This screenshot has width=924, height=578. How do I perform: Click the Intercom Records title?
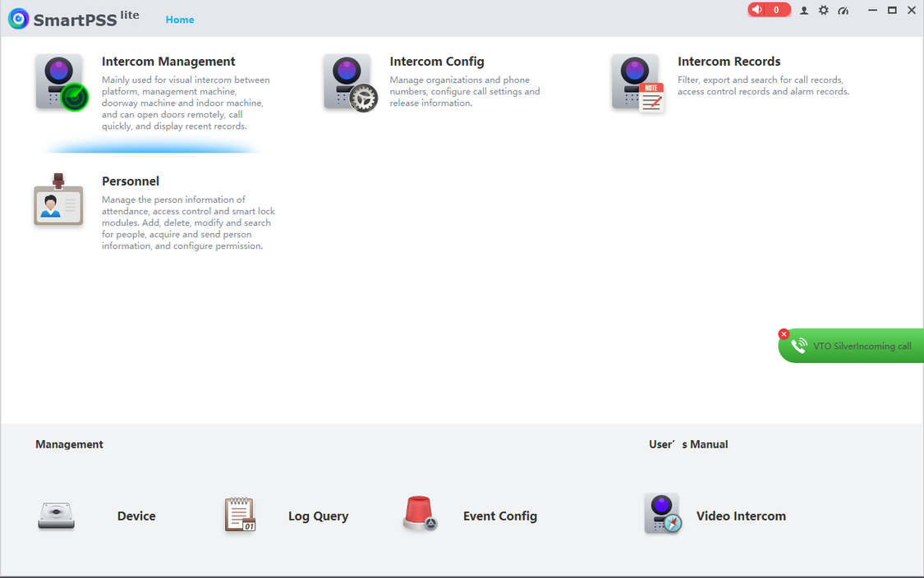729,62
